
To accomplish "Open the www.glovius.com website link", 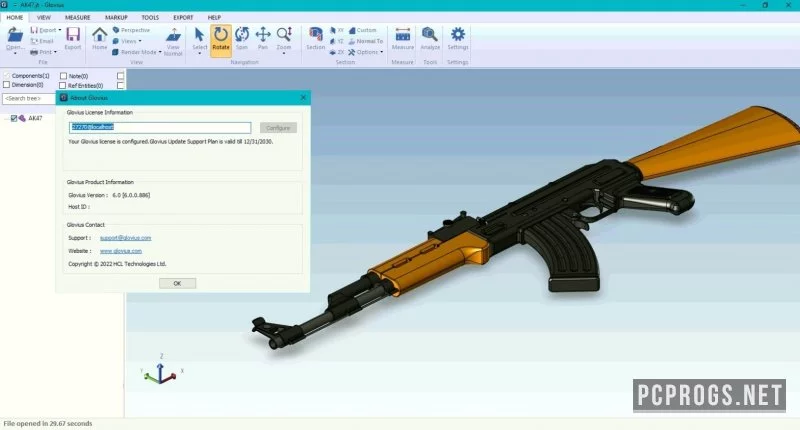I will click(121, 251).
